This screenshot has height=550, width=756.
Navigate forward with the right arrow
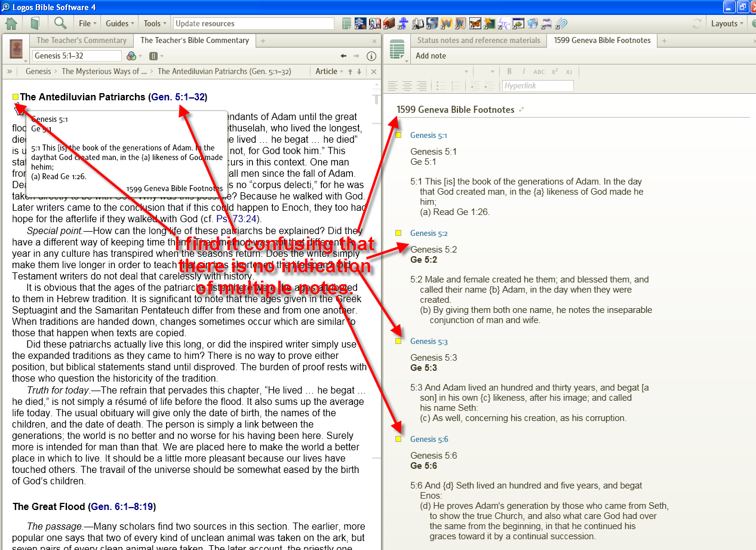(x=357, y=56)
